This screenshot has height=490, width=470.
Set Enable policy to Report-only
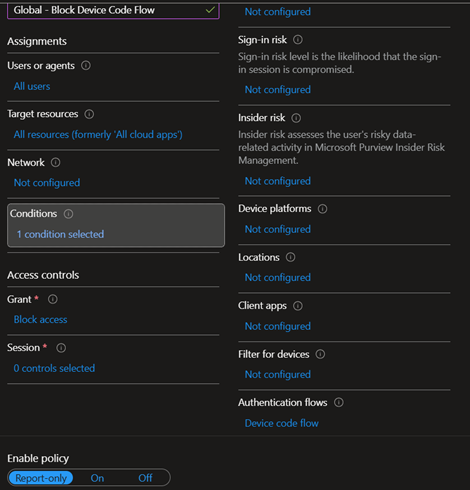click(x=41, y=478)
